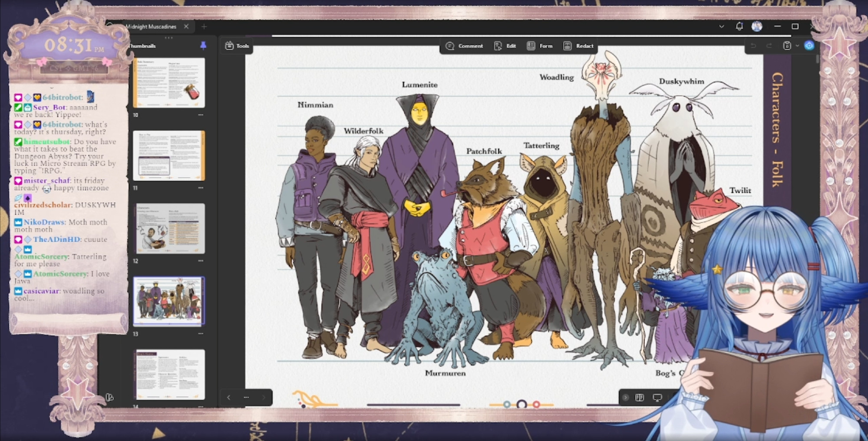Open the notifications bell

(739, 26)
